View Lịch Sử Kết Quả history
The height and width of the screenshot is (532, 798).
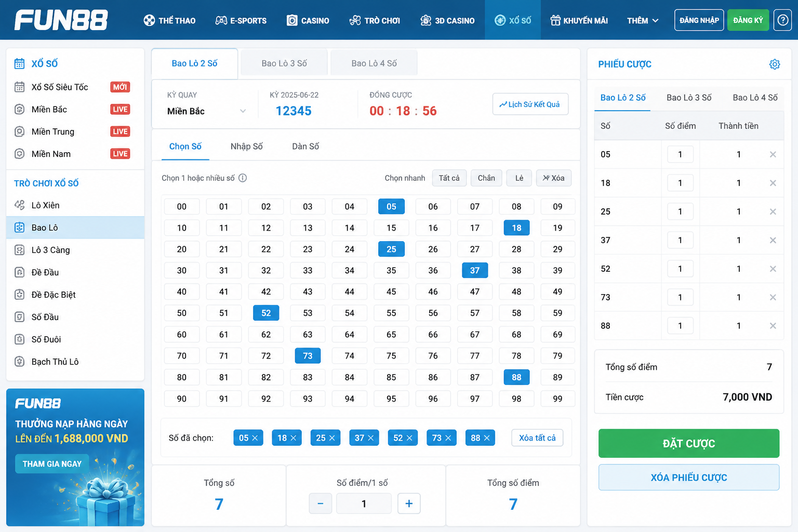[x=530, y=104]
